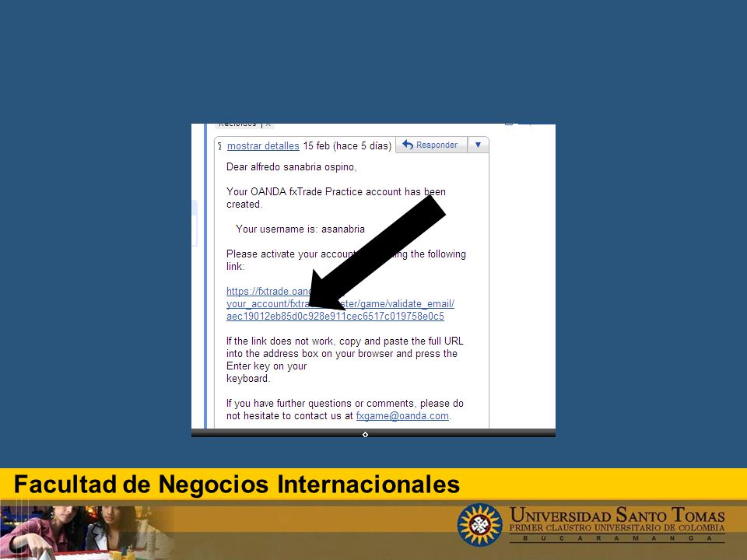This screenshot has height=560, width=747.
Task: Click the text 'Your username is: asanabria'
Action: pos(300,229)
